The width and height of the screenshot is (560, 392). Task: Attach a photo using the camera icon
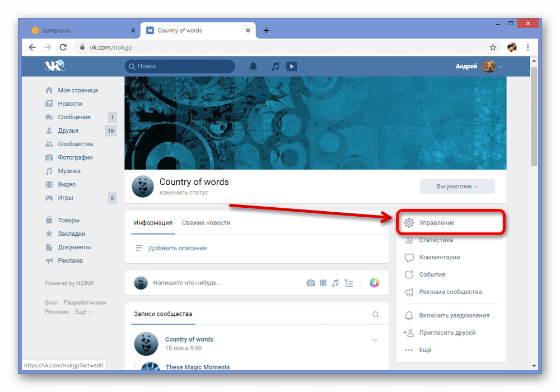(310, 283)
